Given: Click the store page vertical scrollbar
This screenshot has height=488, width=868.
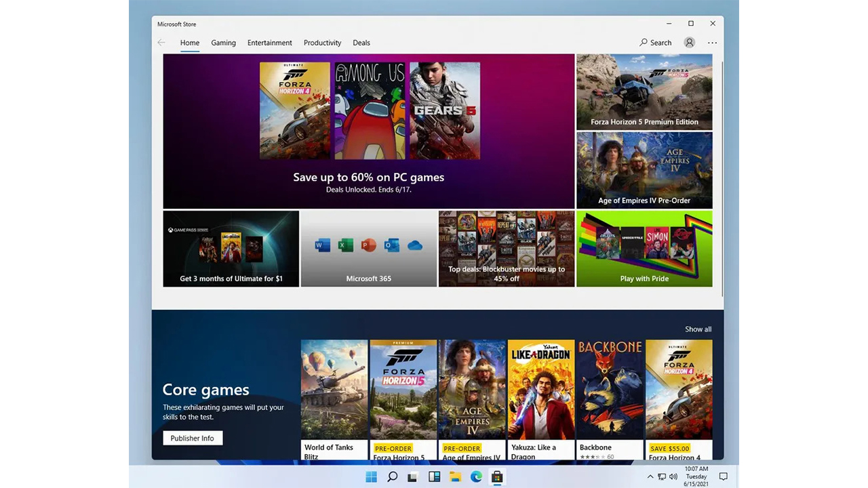Looking at the screenshot, I should click(x=722, y=176).
